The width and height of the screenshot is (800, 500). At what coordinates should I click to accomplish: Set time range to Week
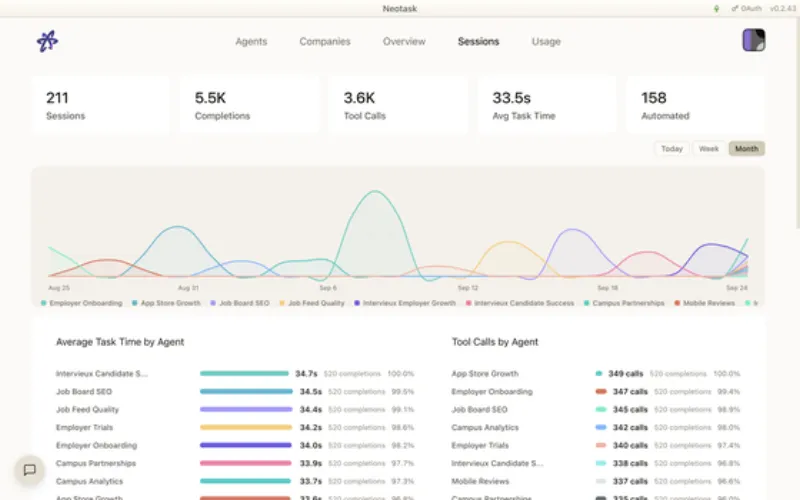coord(709,148)
